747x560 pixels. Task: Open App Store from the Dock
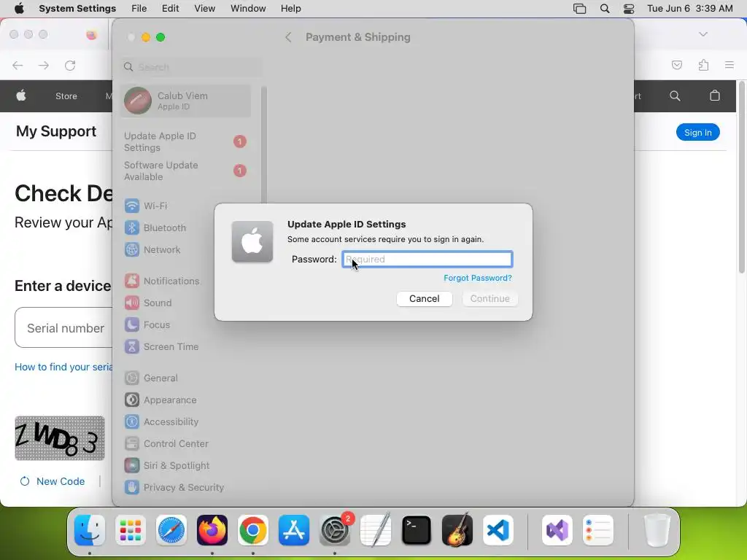[294, 530]
